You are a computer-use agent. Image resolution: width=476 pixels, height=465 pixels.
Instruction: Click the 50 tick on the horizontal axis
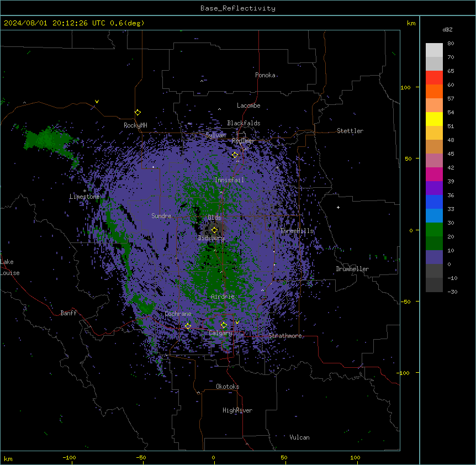284,457
